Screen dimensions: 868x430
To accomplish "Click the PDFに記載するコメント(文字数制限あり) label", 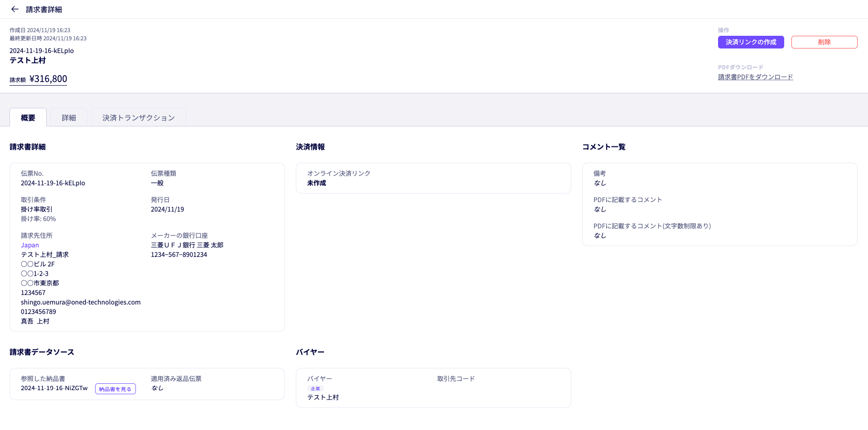I will click(652, 226).
